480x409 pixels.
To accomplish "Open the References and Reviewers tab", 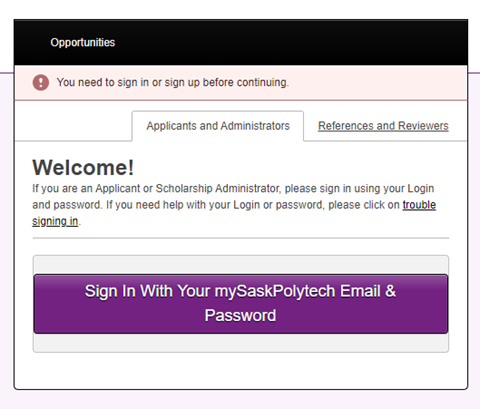I will coord(383,126).
